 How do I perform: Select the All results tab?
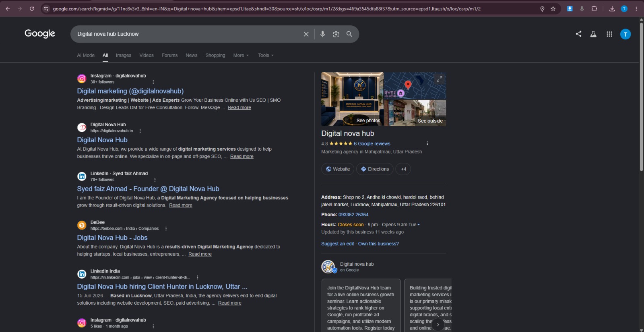(105, 55)
